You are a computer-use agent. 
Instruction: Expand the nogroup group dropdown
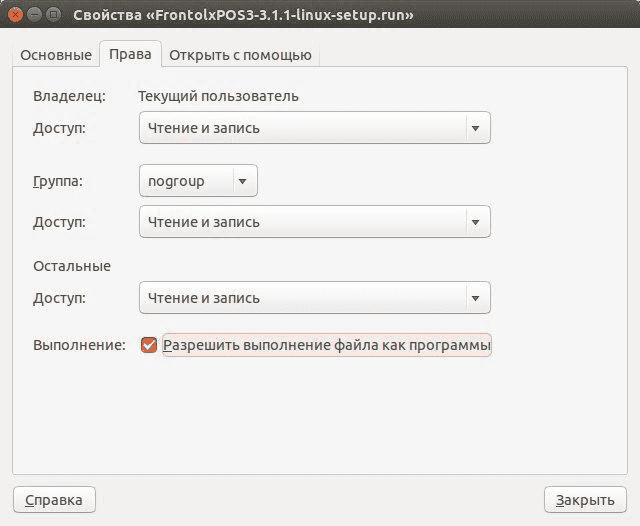click(198, 181)
